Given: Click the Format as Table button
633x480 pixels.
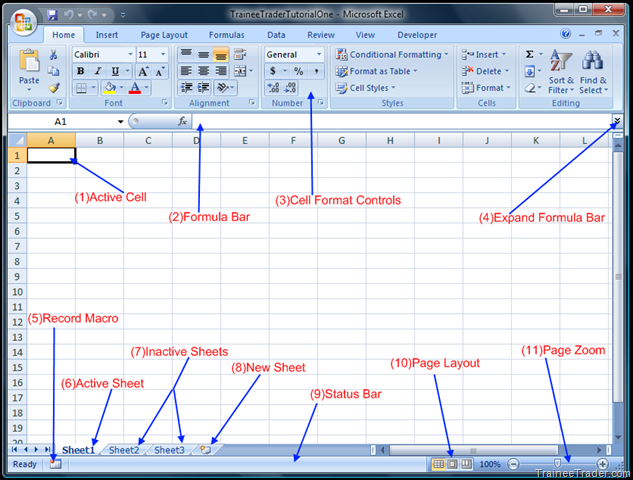Looking at the screenshot, I should coord(378,72).
